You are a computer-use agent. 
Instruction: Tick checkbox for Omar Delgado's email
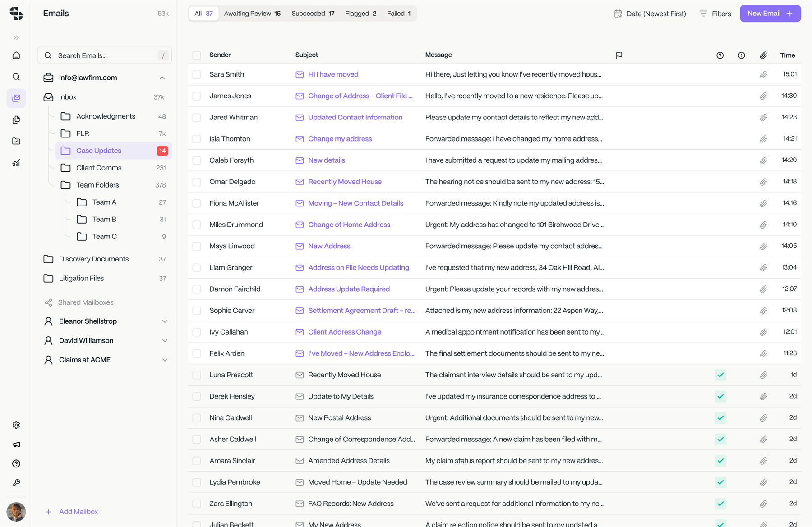coord(197,182)
